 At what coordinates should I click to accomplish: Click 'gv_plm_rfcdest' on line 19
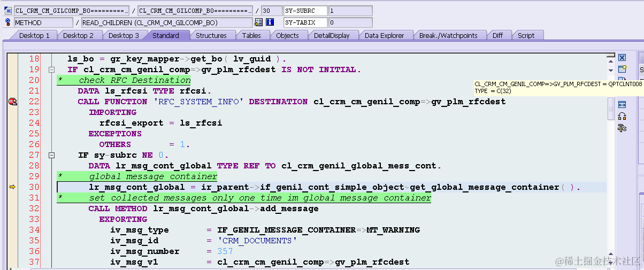[x=239, y=70]
